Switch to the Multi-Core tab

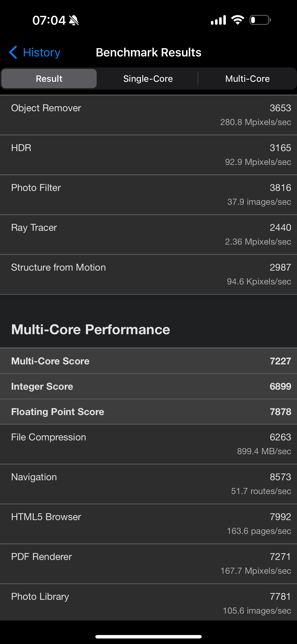click(247, 79)
